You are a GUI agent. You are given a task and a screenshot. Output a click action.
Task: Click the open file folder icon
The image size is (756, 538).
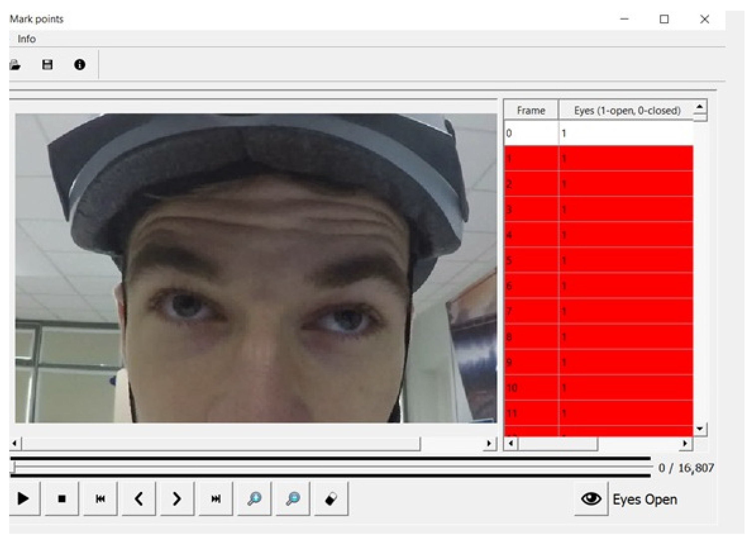[x=15, y=65]
